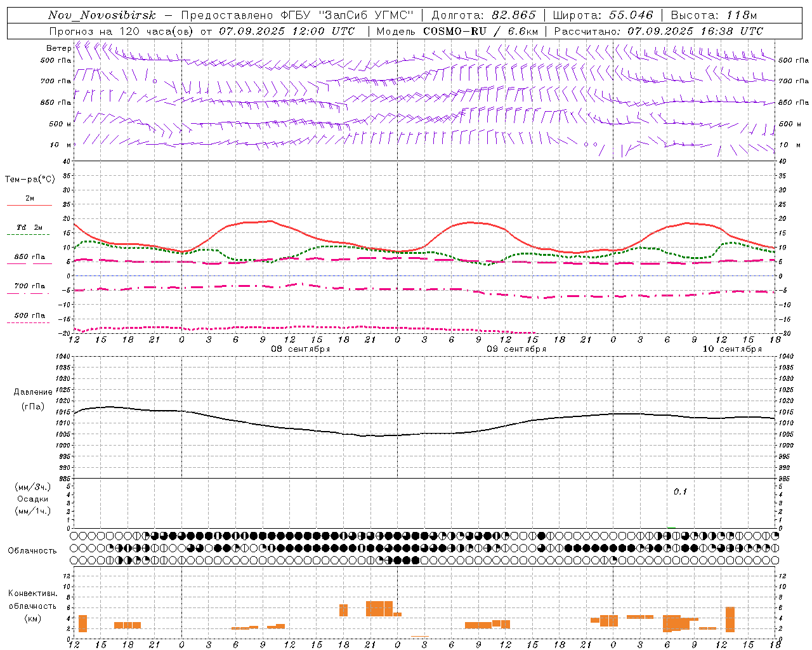Click the 08 сентября date label
This screenshot has height=650, width=812.
[x=301, y=349]
